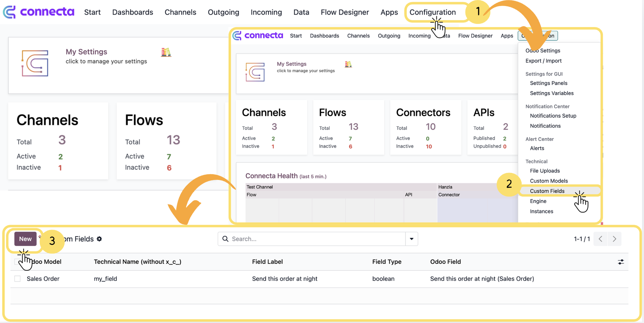Select Dashboards in the inset screenshot navbar
Viewport: 644px width, 323px height.
pos(324,36)
